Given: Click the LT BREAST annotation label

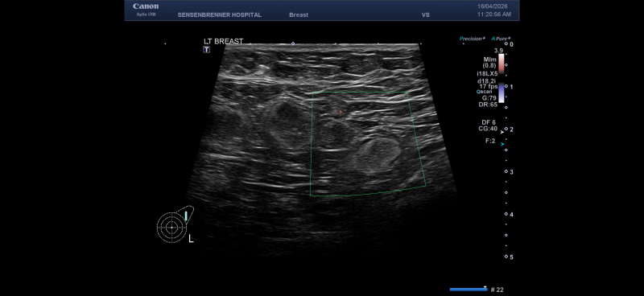Looking at the screenshot, I should 224,42.
